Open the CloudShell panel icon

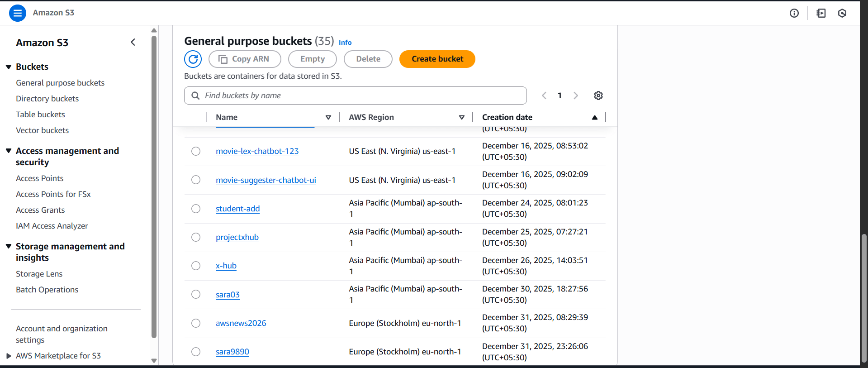click(x=821, y=13)
